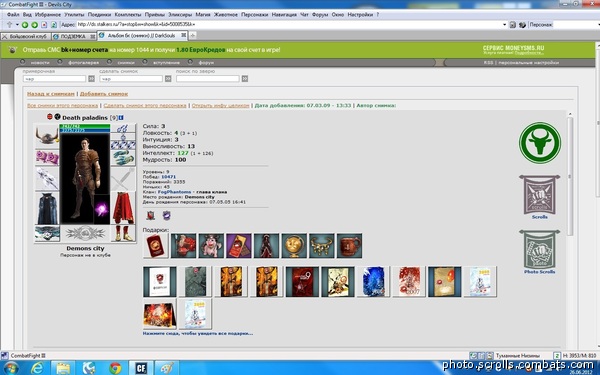This screenshot has width=600, height=375.
Task: Click the golden vase gift icon
Action: (x=294, y=246)
